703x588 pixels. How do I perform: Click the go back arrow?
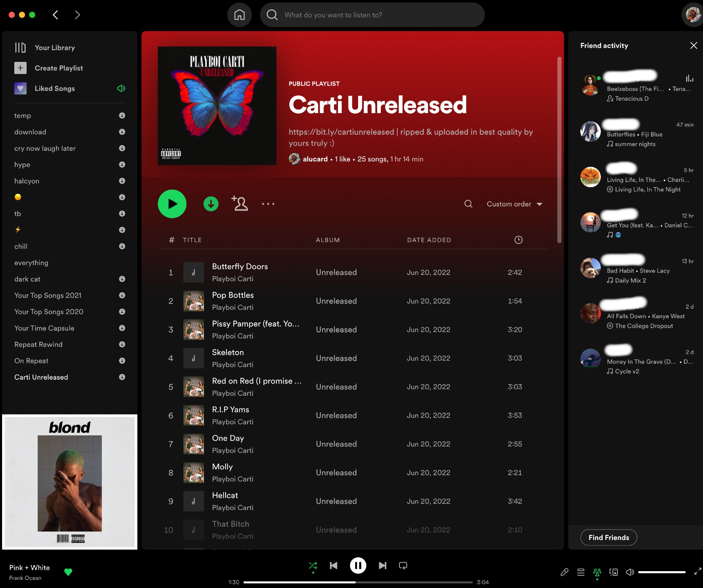pos(56,15)
